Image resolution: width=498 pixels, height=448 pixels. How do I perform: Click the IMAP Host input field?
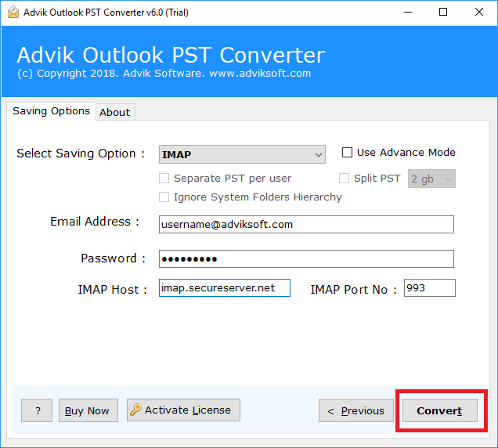tap(225, 288)
